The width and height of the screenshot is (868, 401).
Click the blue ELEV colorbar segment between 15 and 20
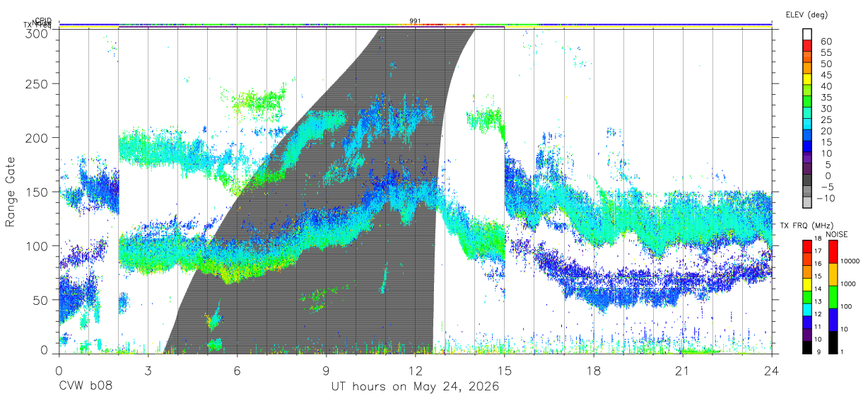808,136
